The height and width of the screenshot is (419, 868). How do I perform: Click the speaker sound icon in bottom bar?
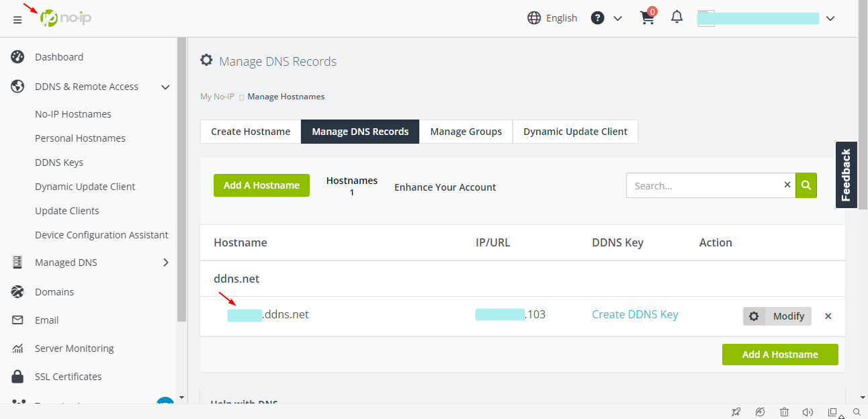pyautogui.click(x=808, y=412)
